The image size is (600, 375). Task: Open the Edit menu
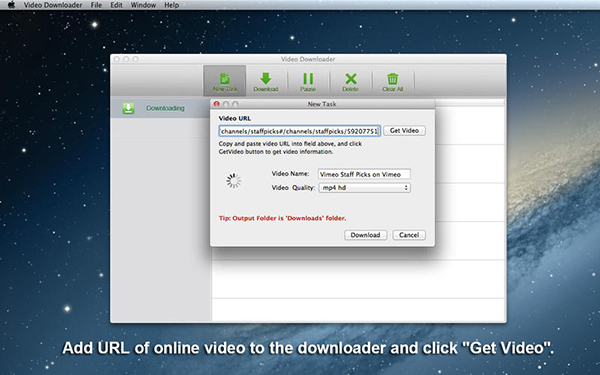click(116, 5)
